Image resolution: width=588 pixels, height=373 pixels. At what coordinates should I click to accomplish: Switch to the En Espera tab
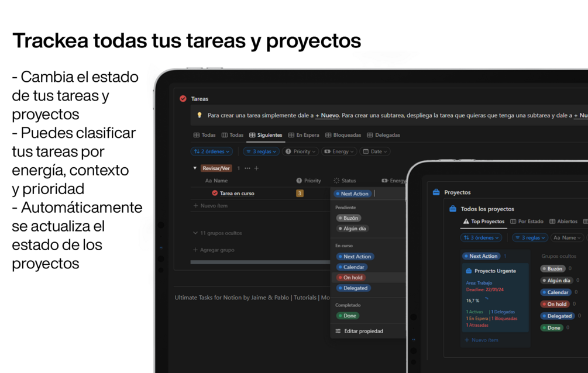[x=304, y=135]
